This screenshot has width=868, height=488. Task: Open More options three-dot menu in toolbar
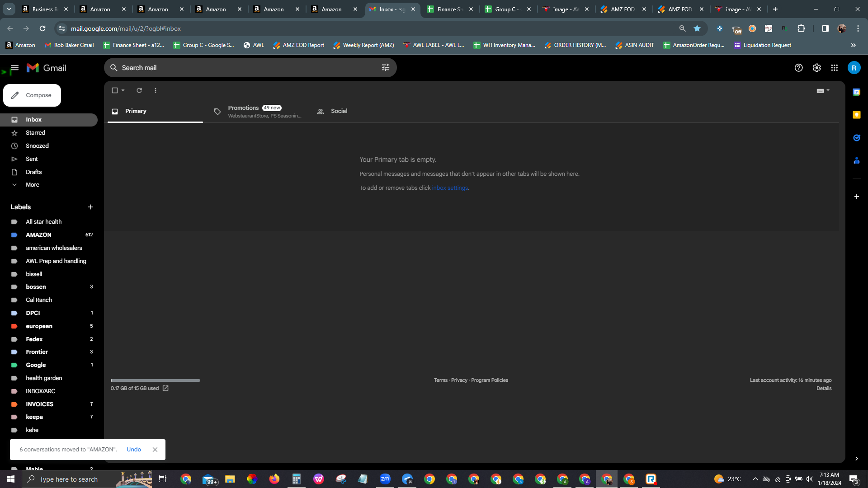click(156, 90)
